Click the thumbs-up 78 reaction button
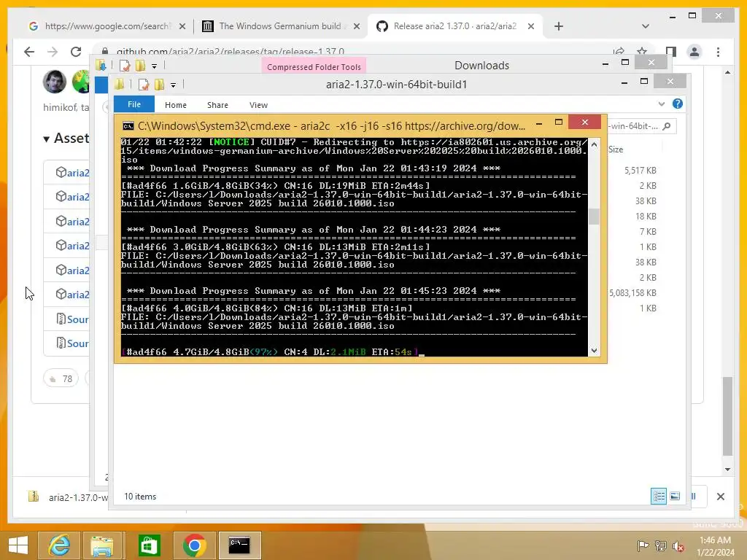Viewport: 747px width, 560px height. [61, 378]
